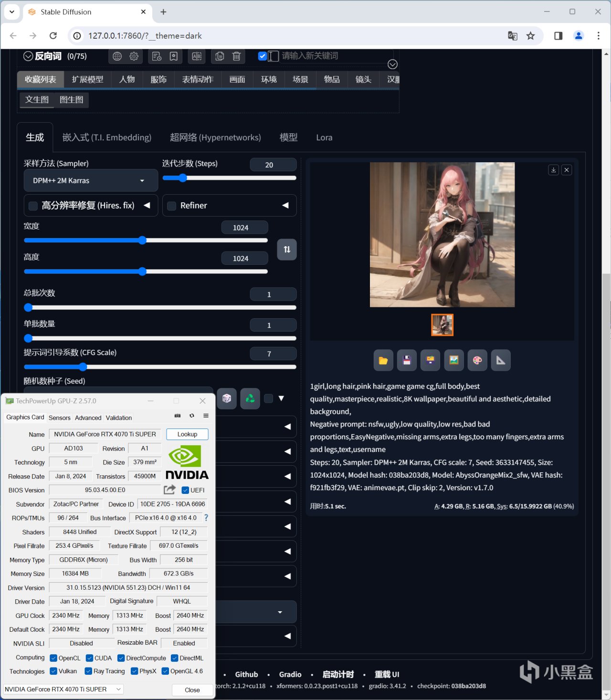The height and width of the screenshot is (700, 611).
Task: Adjust the 提示词引导系数 (CFG Scale) slider
Action: pos(160,367)
